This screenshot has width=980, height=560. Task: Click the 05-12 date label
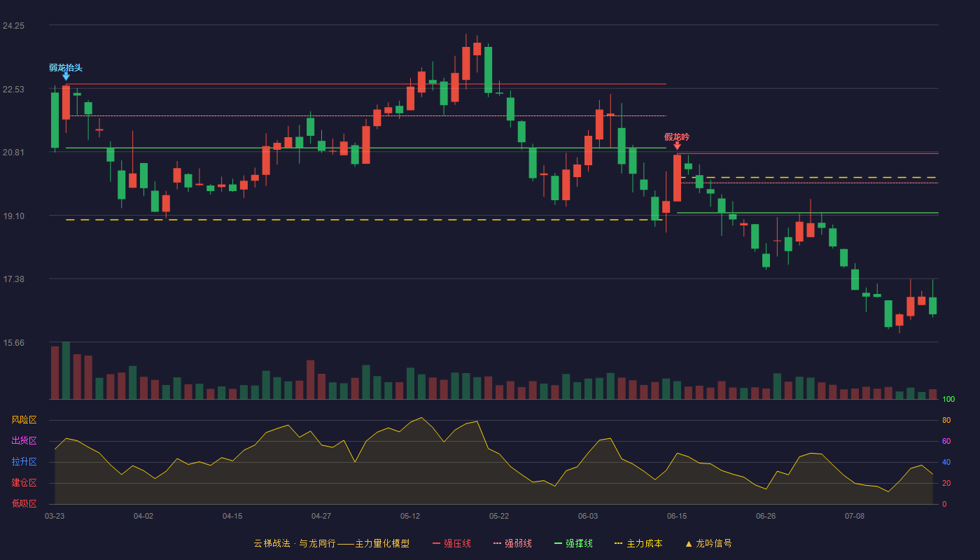(410, 516)
